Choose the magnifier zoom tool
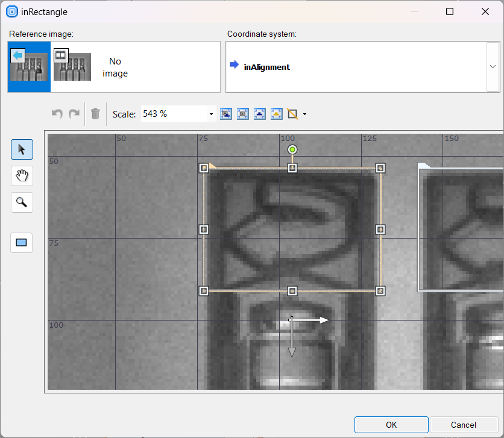 (x=22, y=202)
